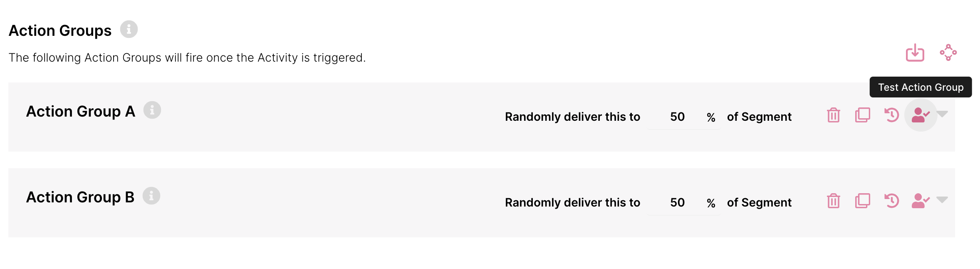Duplicate Action Group A using copy icon
The height and width of the screenshot is (269, 980).
(862, 115)
